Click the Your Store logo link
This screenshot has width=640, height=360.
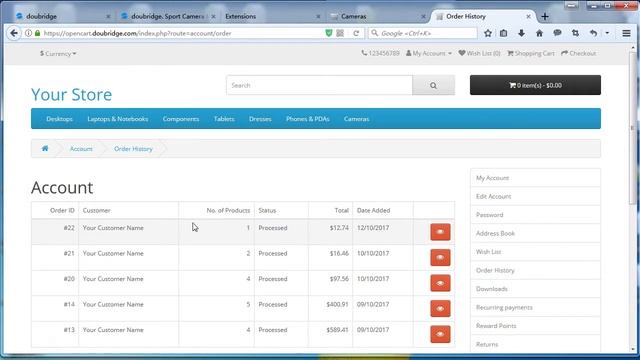tap(71, 95)
